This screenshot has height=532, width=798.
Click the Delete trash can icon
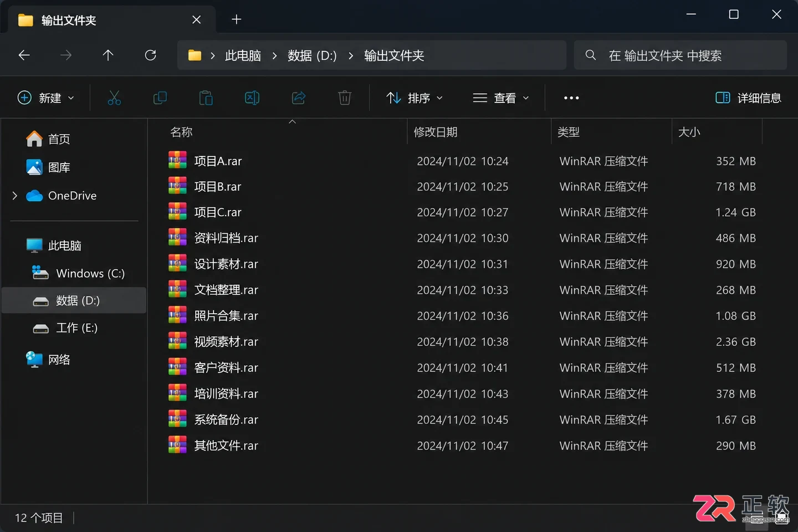click(345, 98)
